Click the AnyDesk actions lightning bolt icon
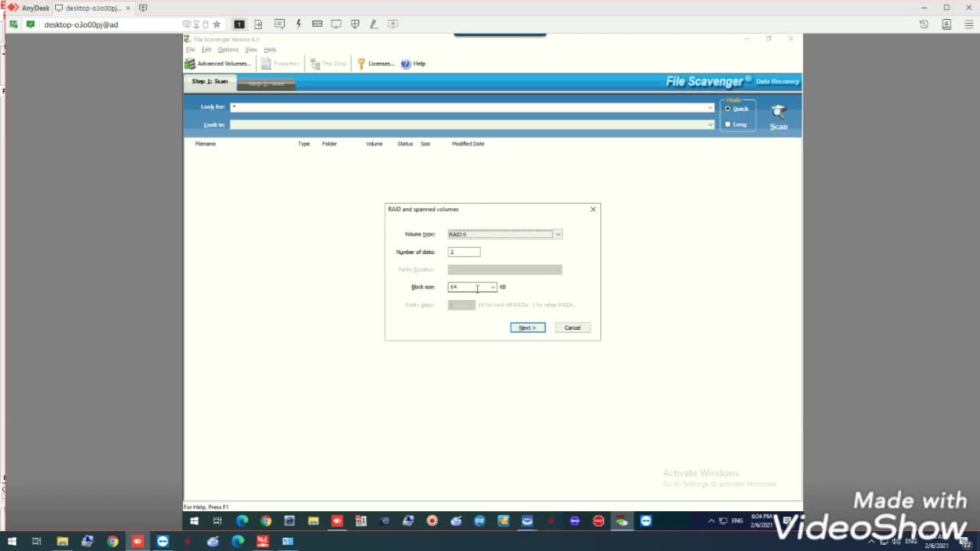 pos(299,24)
